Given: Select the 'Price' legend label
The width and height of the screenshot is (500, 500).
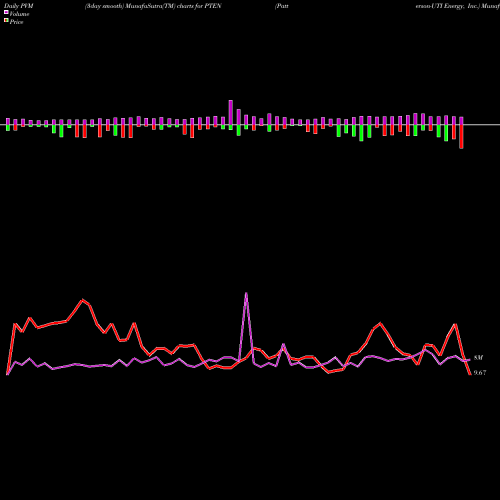Looking at the screenshot, I should [16, 22].
